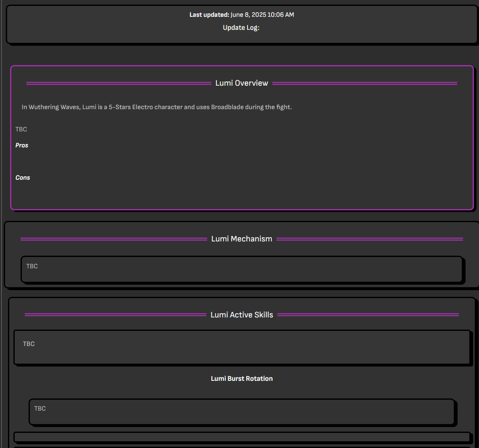Click the TBC text above Pros
This screenshot has height=448, width=479.
click(x=21, y=129)
